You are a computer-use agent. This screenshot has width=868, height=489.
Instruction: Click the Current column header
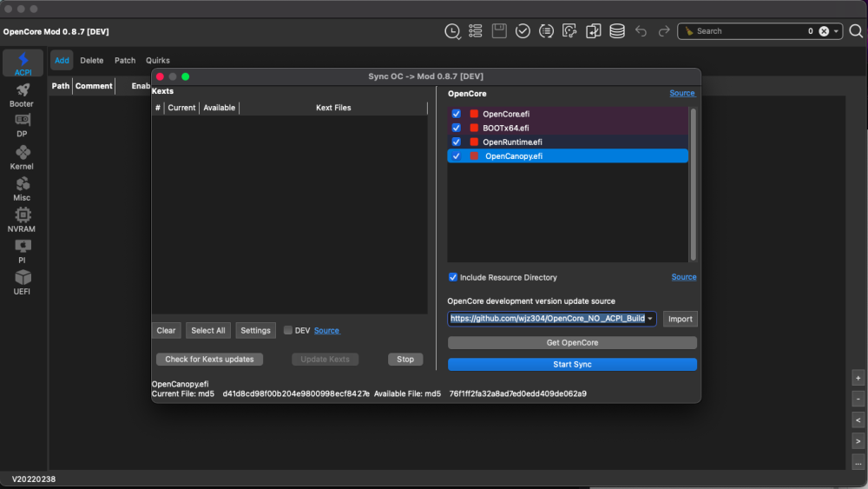(x=181, y=108)
